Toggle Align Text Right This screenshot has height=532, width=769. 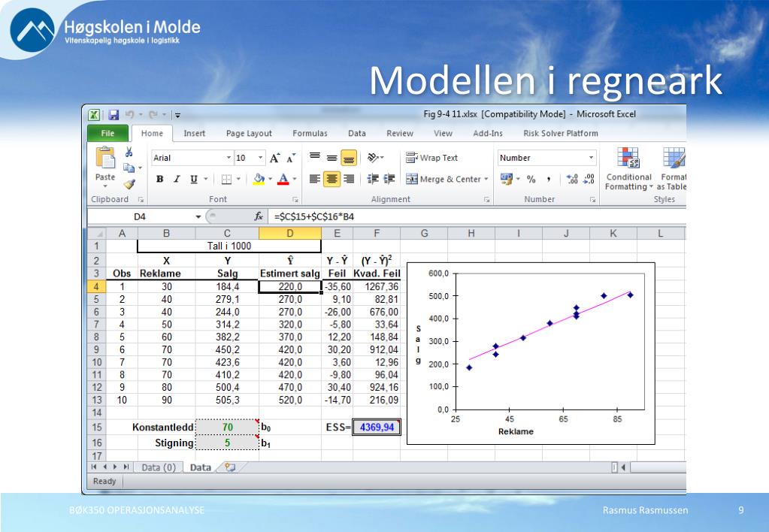(x=349, y=179)
